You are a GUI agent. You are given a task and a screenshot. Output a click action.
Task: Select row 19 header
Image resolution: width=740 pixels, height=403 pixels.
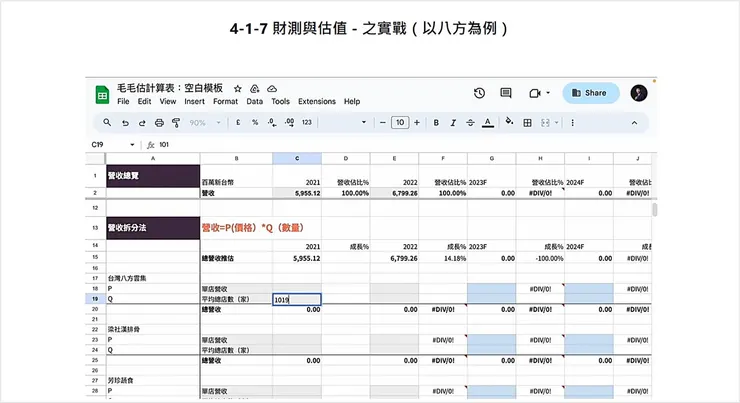click(x=95, y=299)
